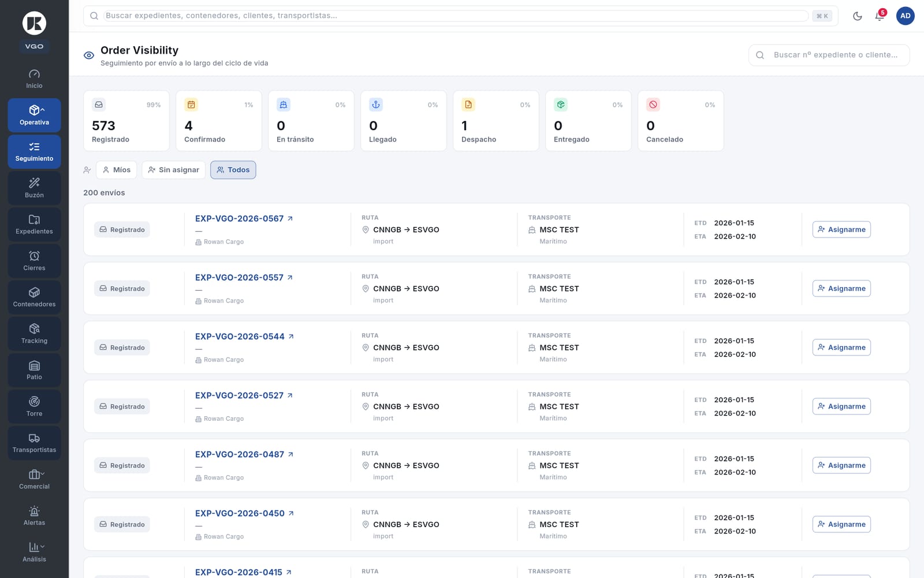Focus the global search bar
The width and height of the screenshot is (924, 578).
(x=460, y=16)
